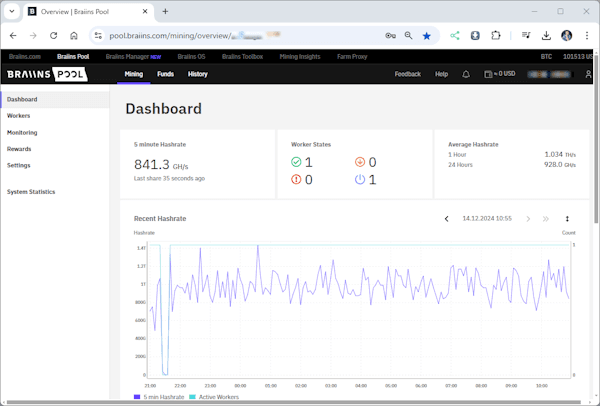
Task: Reload the page
Action: (x=53, y=35)
